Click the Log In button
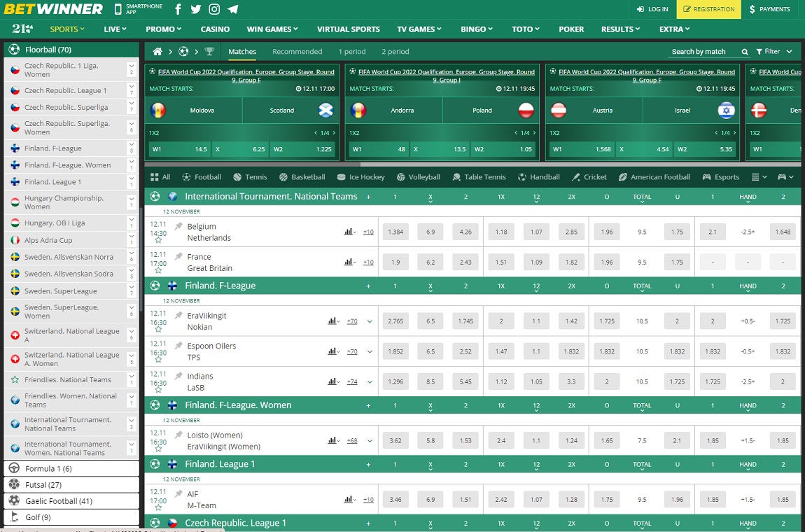The image size is (805, 532). pyautogui.click(x=652, y=9)
